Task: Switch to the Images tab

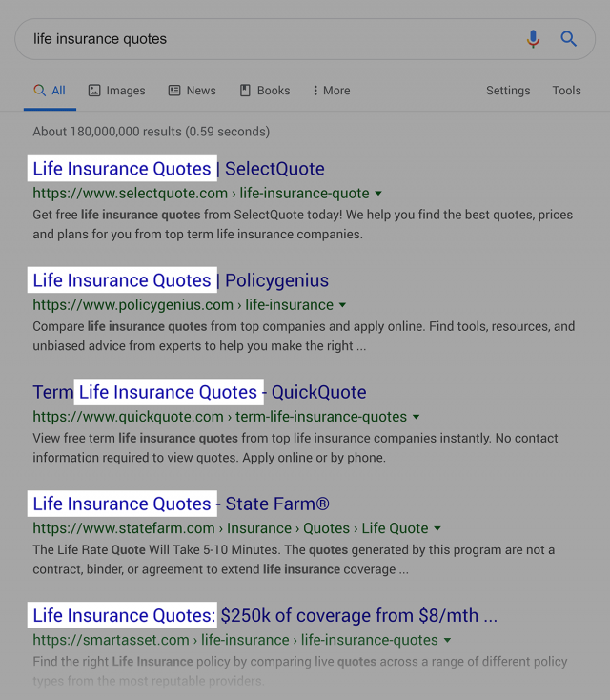Action: coord(117,91)
